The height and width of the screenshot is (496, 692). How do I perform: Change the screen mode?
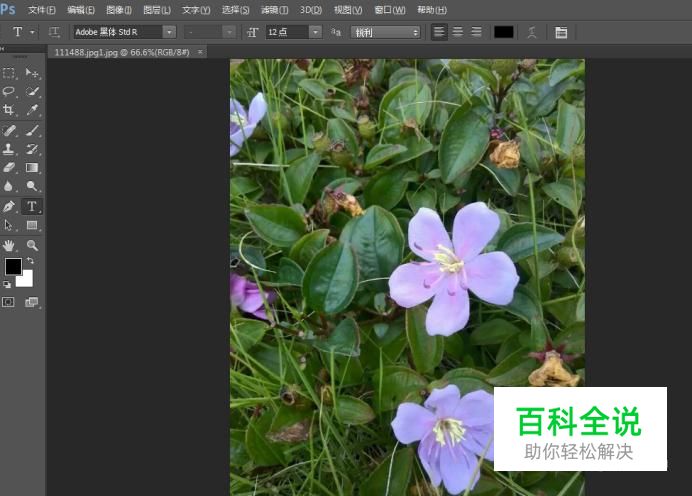click(32, 302)
